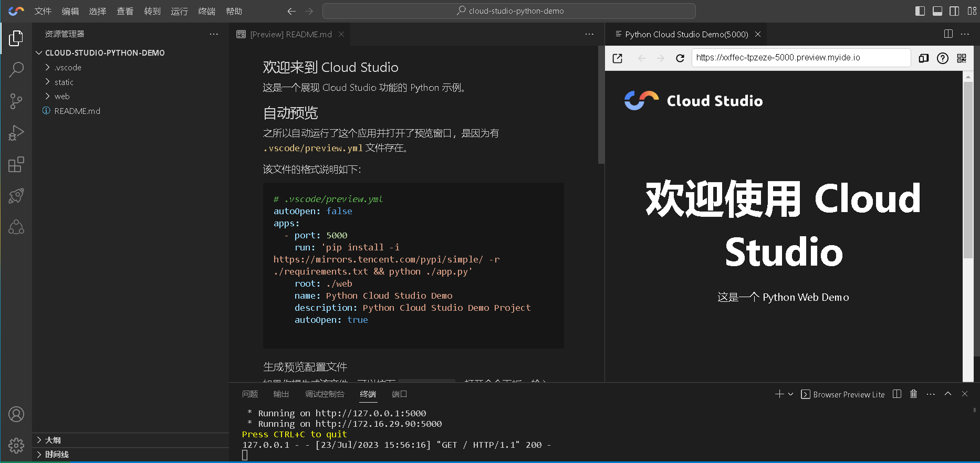This screenshot has height=463, width=980.
Task: Navigate back in the browser preview
Action: pos(642,58)
